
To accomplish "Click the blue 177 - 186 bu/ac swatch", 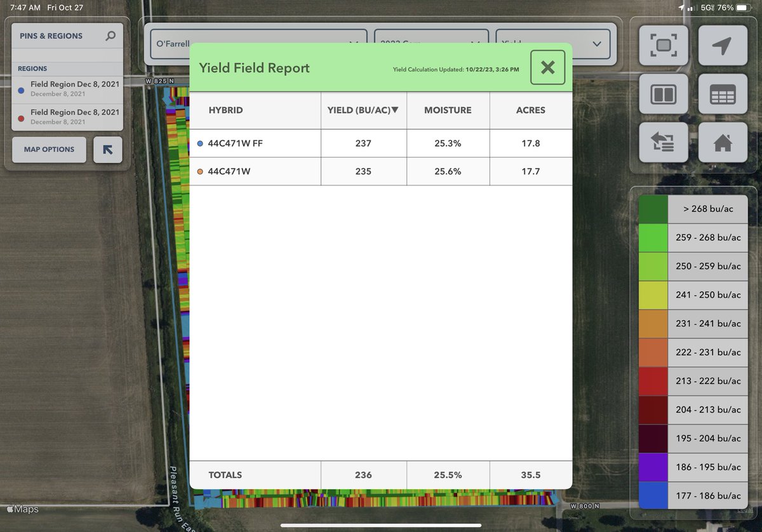I will pos(653,495).
